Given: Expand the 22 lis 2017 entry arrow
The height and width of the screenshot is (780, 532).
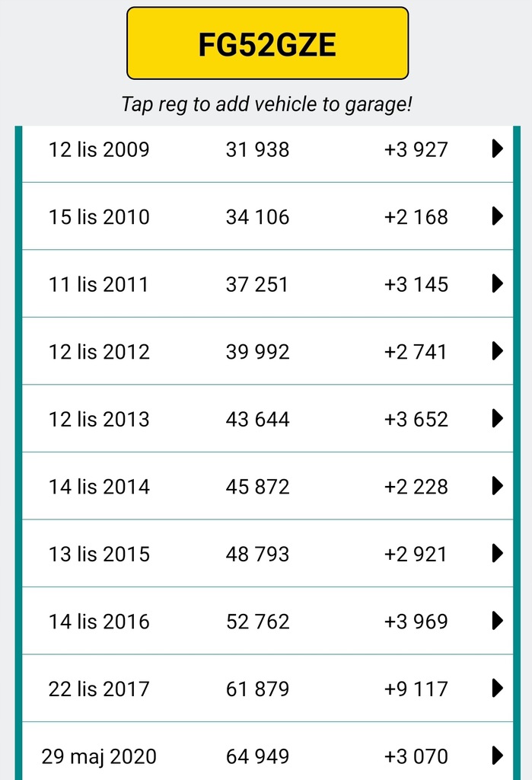Looking at the screenshot, I should click(x=498, y=689).
